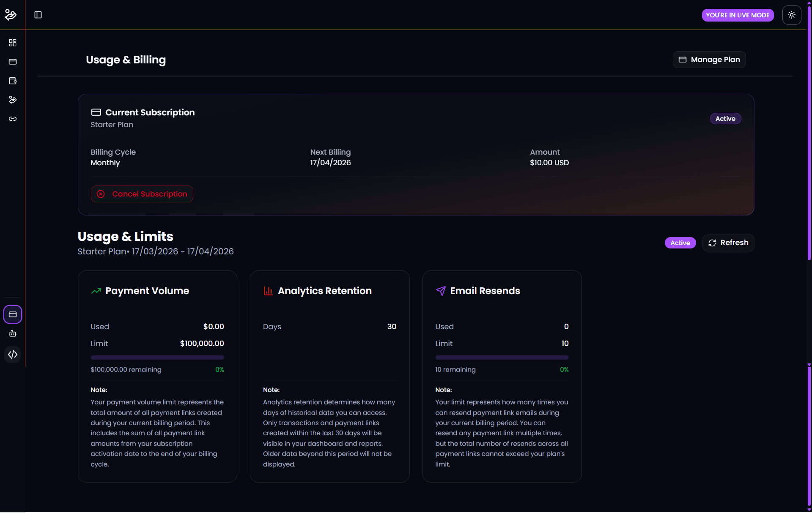Click the Payment Volume trend icon
Screen dimensions: 812x513
[96, 291]
